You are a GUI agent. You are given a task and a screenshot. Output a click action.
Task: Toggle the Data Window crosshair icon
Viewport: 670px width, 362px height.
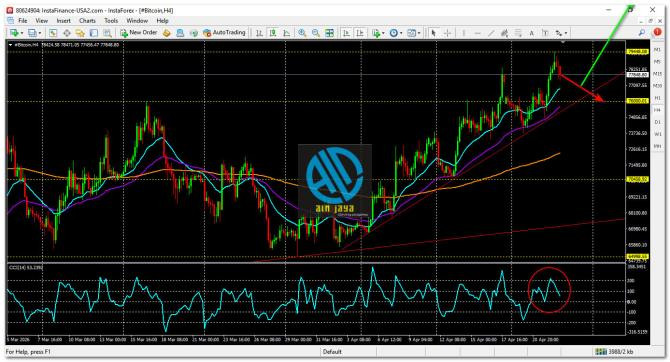pyautogui.click(x=67, y=32)
